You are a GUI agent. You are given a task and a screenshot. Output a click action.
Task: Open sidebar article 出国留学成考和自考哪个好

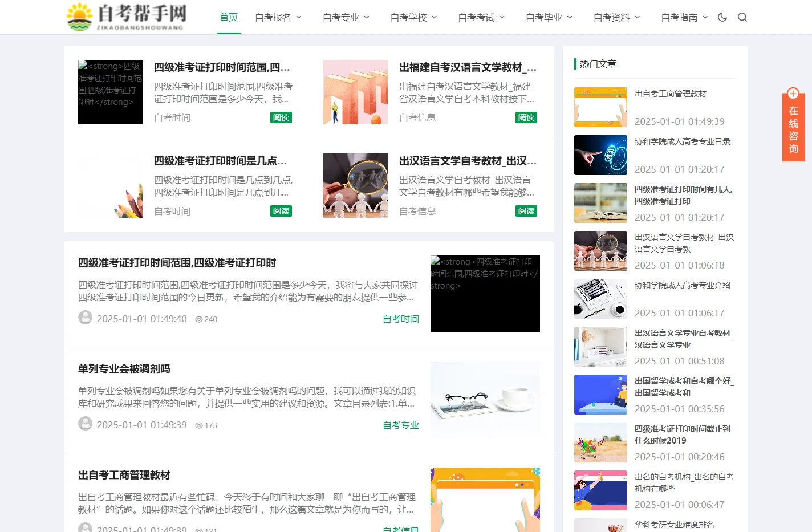coord(684,387)
